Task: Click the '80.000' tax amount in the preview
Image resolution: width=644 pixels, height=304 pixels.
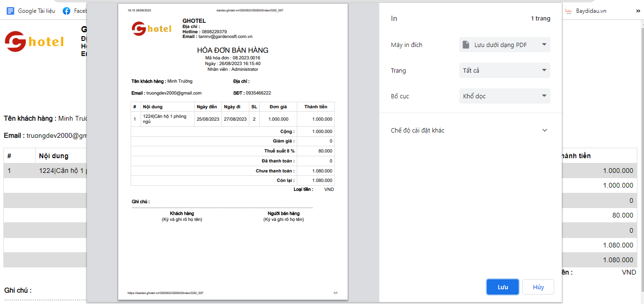Action: 325,151
